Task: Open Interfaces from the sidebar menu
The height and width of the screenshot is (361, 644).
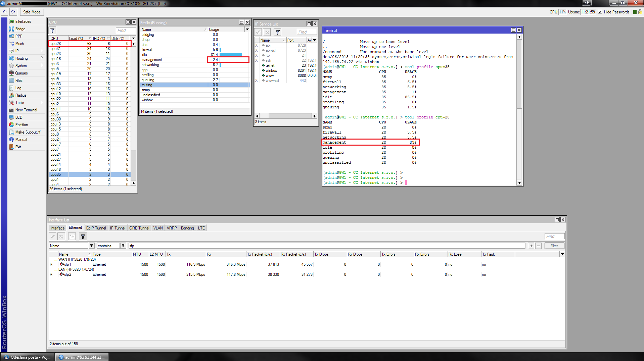Action: point(23,21)
